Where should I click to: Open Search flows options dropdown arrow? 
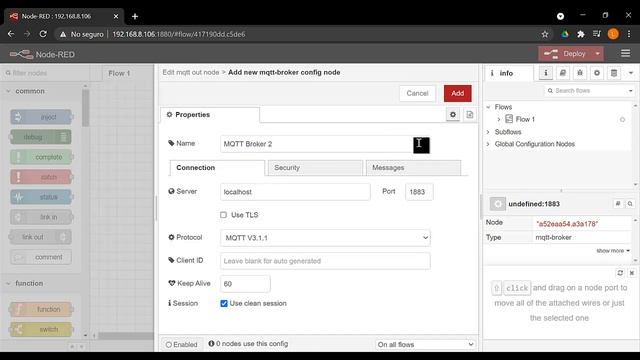(x=631, y=91)
